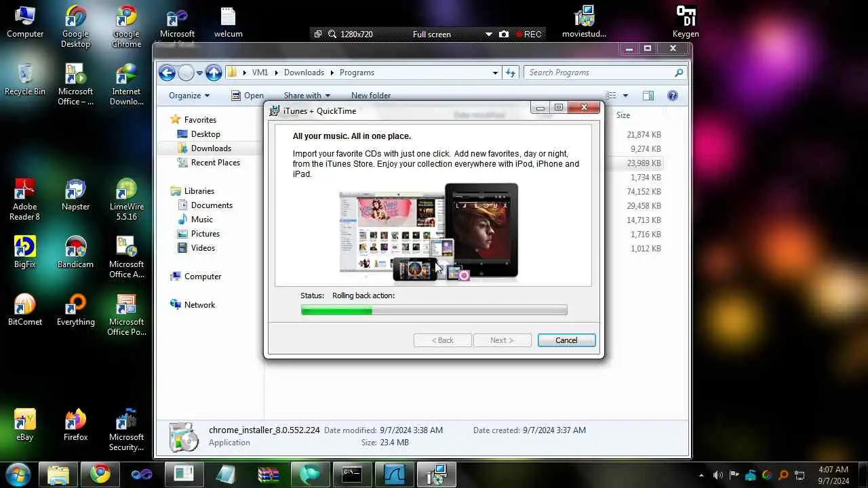The height and width of the screenshot is (488, 868).
Task: Click the Downloads breadcrumb segment
Action: tap(304, 73)
